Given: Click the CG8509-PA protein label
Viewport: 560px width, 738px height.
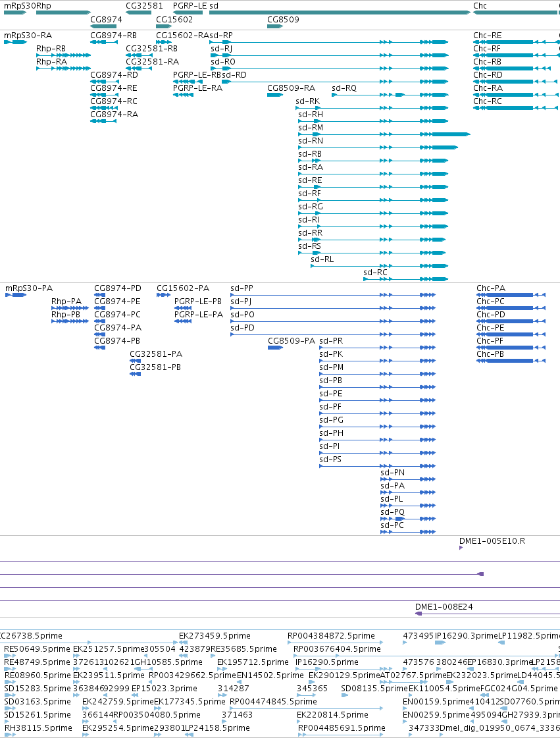Looking at the screenshot, I should click(x=292, y=341).
